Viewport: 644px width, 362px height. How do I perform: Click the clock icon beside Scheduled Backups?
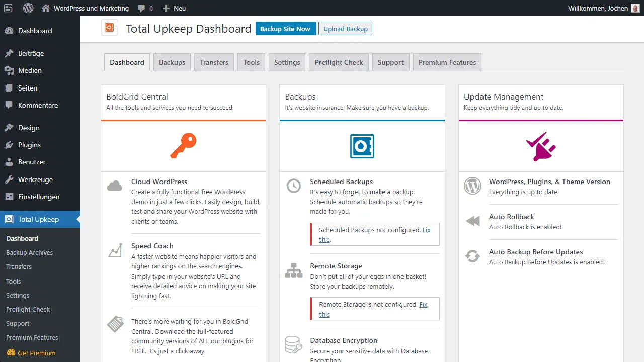coord(294,186)
